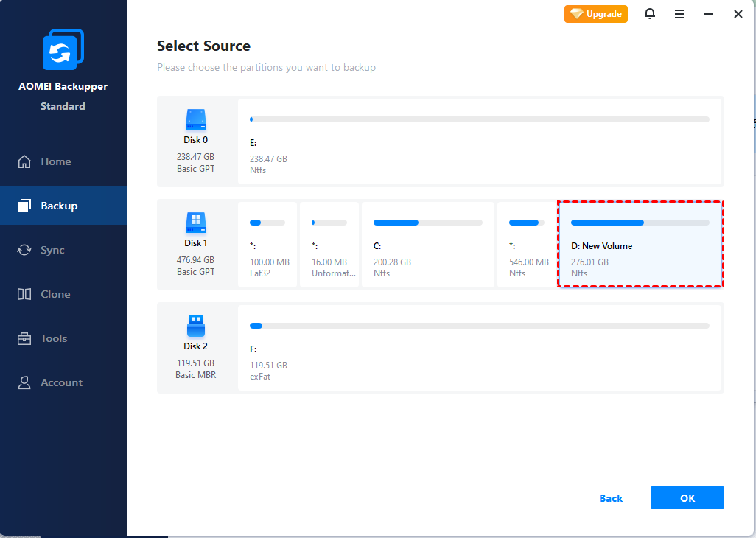The width and height of the screenshot is (756, 538).
Task: Open the Account page
Action: pos(60,382)
